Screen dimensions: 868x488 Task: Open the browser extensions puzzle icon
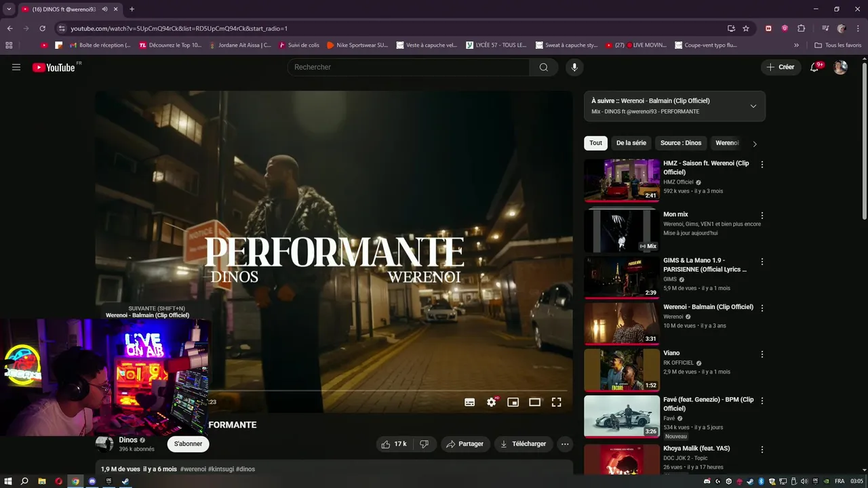click(x=801, y=28)
